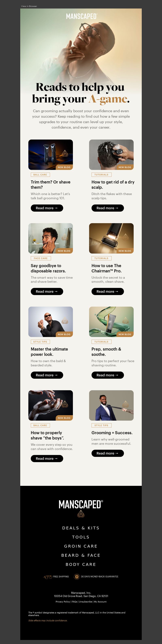This screenshot has width=162, height=644.
Task: Open the scalp foam tutorial thumbnail
Action: tap(111, 155)
